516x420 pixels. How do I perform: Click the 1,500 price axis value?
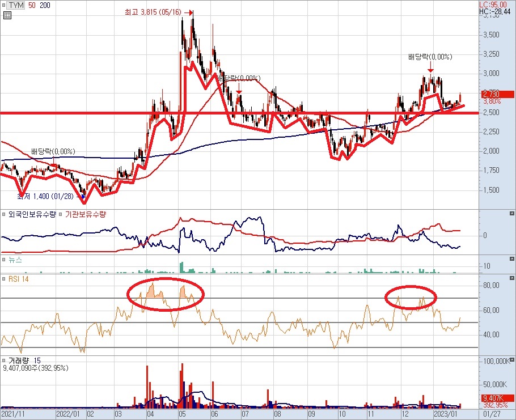[491, 190]
